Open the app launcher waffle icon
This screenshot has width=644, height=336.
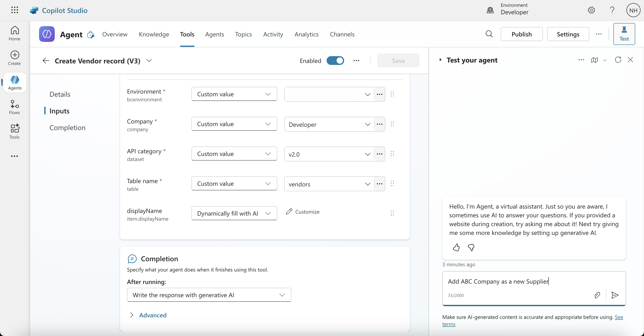(x=15, y=10)
